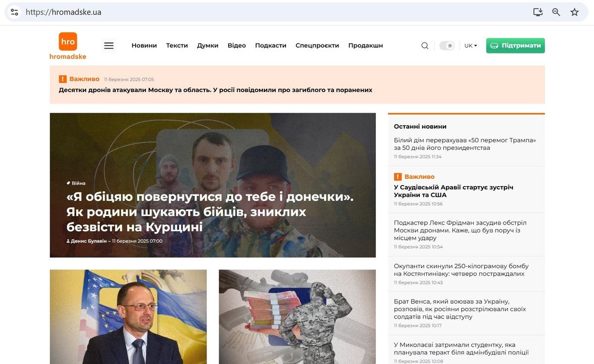Click the green Підтримати button
The image size is (594, 364).
pos(515,45)
